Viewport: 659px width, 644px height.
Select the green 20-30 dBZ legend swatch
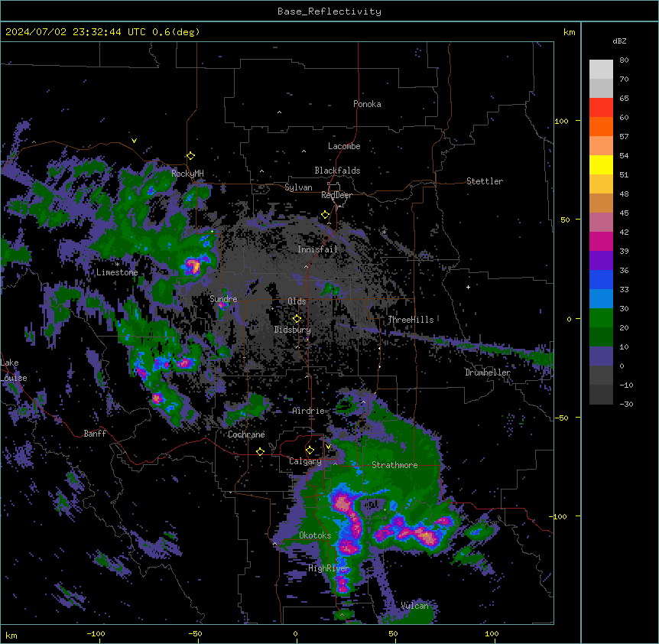[601, 318]
